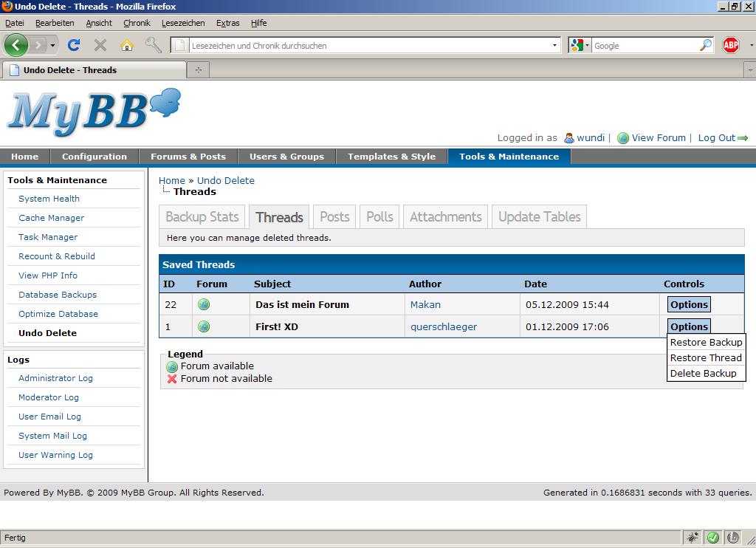
Task: Click the Firebug bug icon in status bar
Action: tap(693, 538)
